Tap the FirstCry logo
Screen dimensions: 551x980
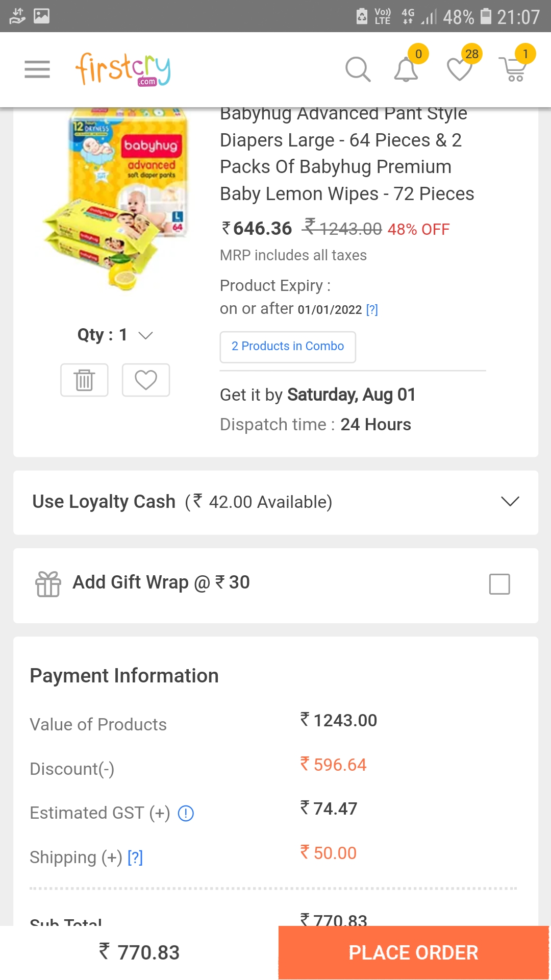(x=123, y=69)
